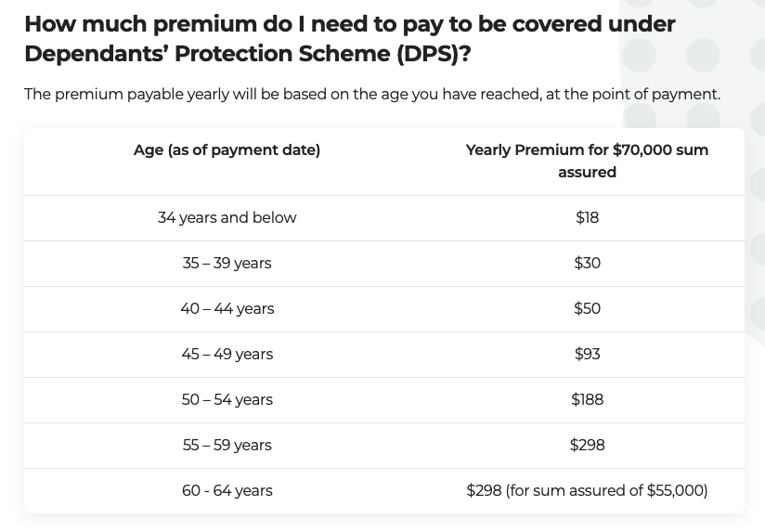Click the 'Yearly Premium for $70,000 sum assured' header
Screen dimensions: 765x532
[587, 161]
